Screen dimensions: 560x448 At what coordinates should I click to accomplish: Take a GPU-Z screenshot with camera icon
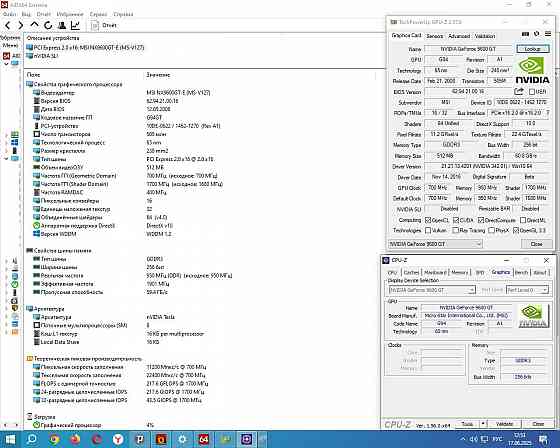click(525, 34)
